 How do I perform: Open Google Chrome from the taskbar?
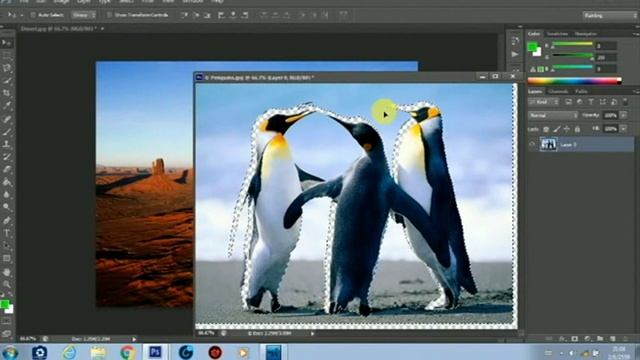pyautogui.click(x=127, y=352)
